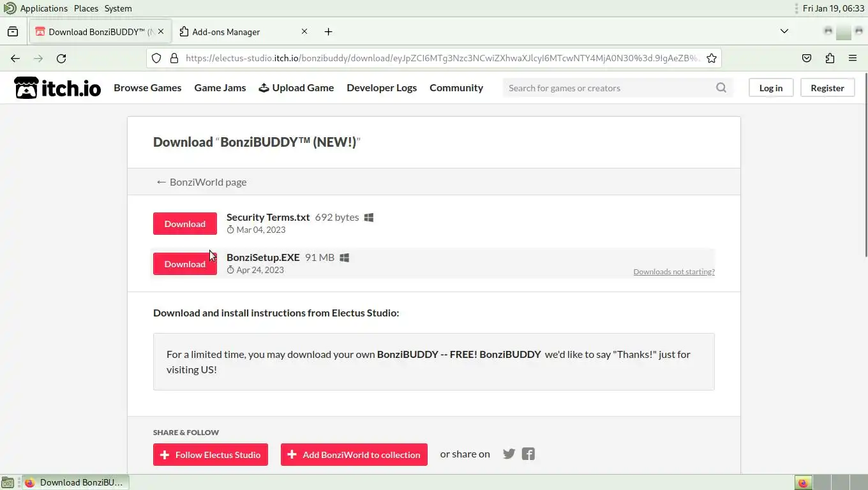This screenshot has height=490, width=868.
Task: Open Browse Games
Action: point(147,88)
